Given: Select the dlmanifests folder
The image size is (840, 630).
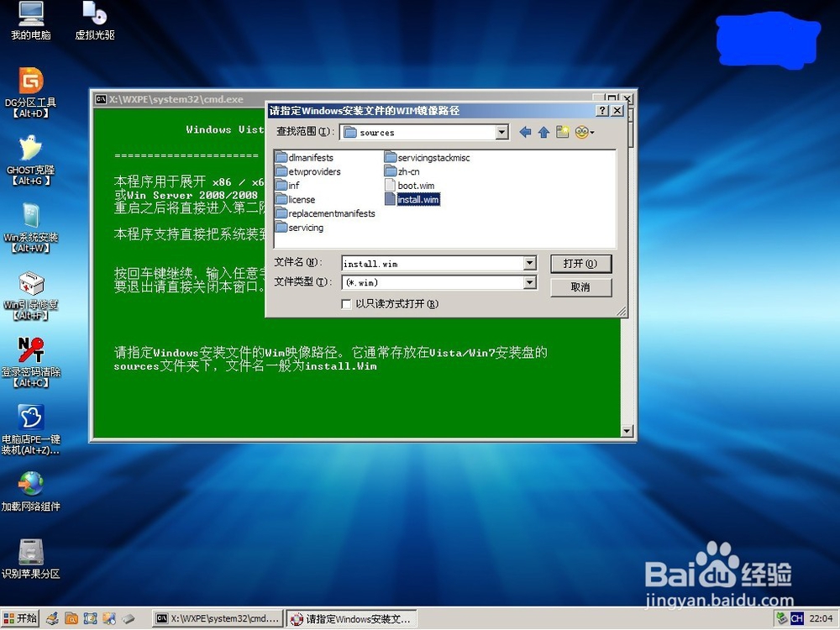Looking at the screenshot, I should click(x=304, y=158).
